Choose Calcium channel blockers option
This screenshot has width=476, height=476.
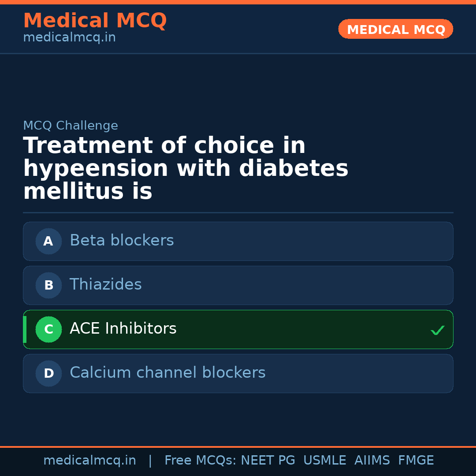(x=167, y=373)
